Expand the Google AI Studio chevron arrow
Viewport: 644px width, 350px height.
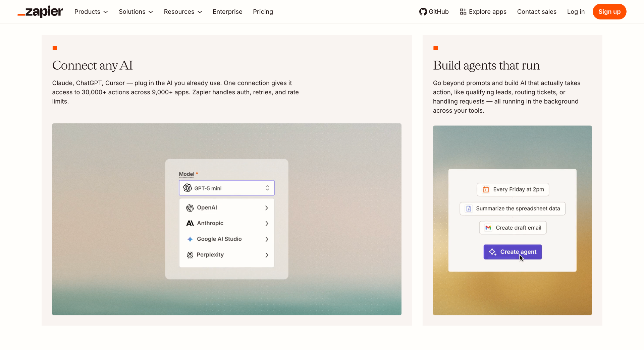coord(267,239)
